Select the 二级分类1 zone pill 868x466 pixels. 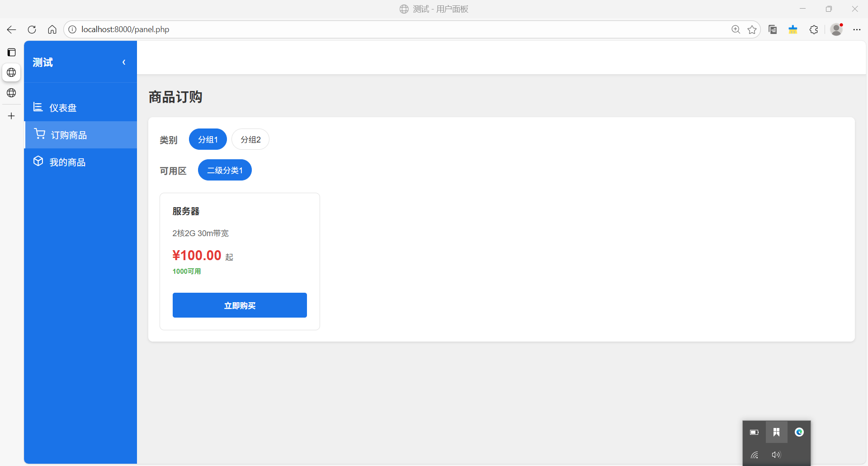point(225,170)
